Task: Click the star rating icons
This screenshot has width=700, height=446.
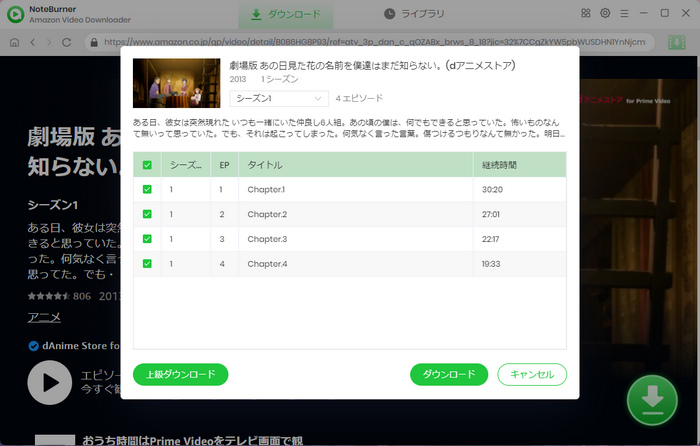Action: coord(49,296)
